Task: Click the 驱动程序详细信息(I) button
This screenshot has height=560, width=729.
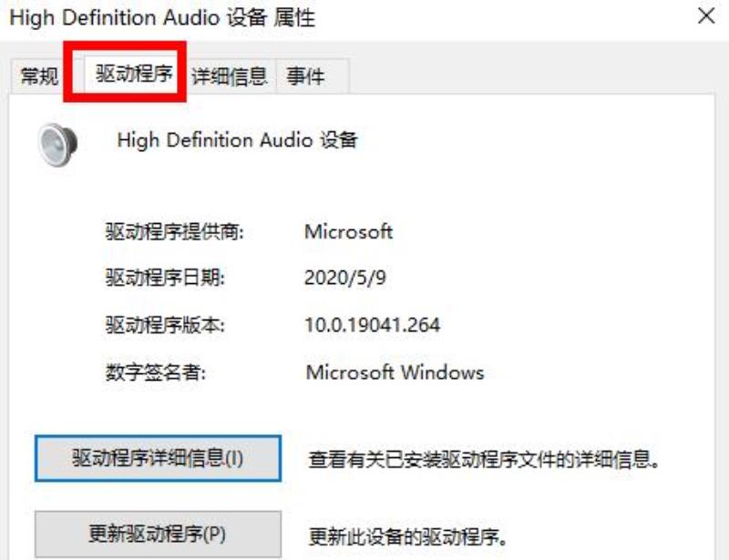Action: click(x=158, y=458)
